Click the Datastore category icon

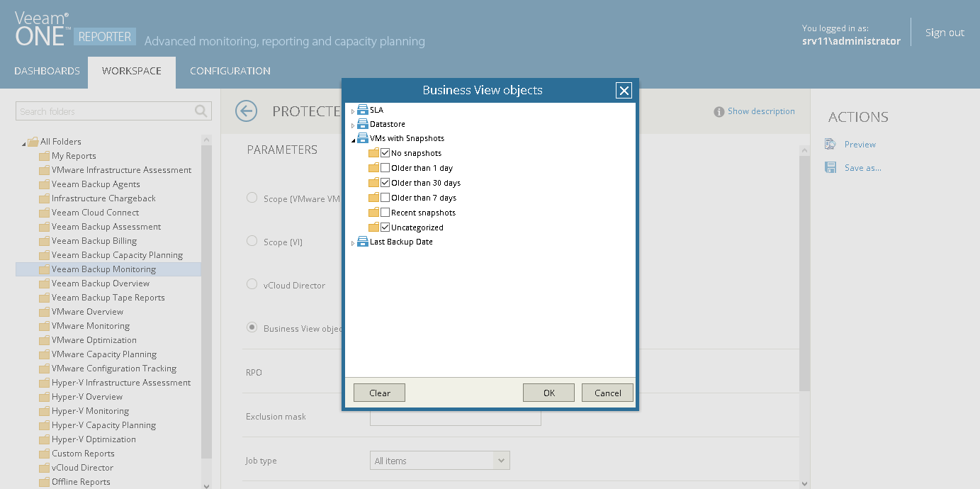(362, 124)
